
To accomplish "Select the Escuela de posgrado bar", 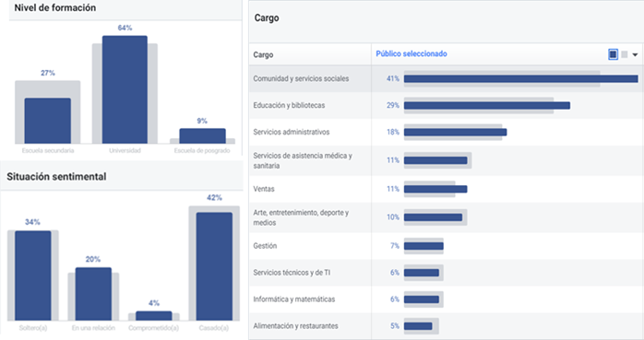I will (202, 135).
